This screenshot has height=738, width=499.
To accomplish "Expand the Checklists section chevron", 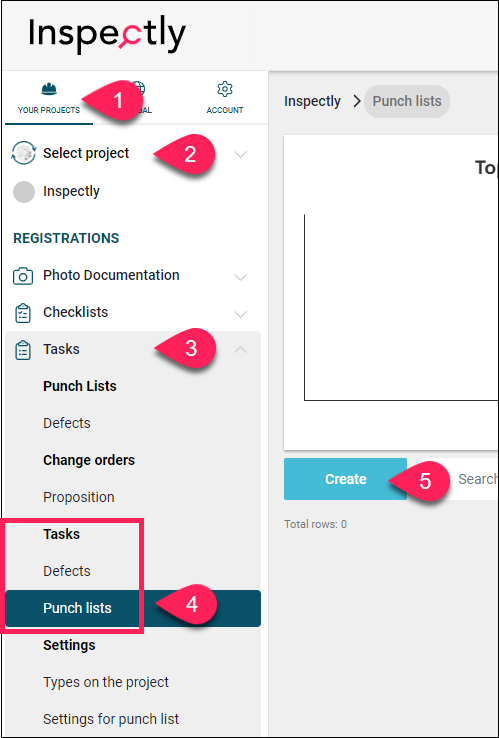I will [x=241, y=314].
